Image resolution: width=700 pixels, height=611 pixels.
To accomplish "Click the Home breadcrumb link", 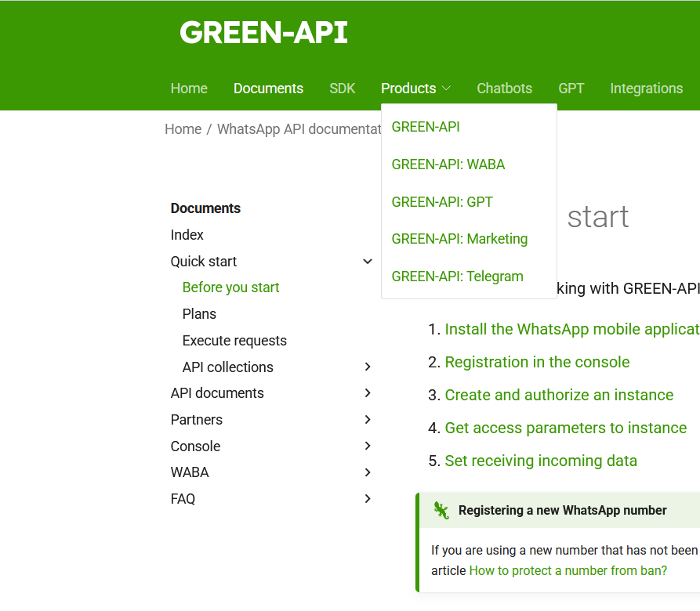I will coord(183,129).
